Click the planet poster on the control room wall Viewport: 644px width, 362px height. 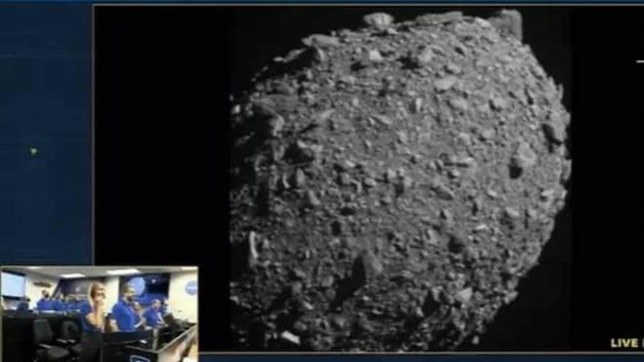click(138, 285)
